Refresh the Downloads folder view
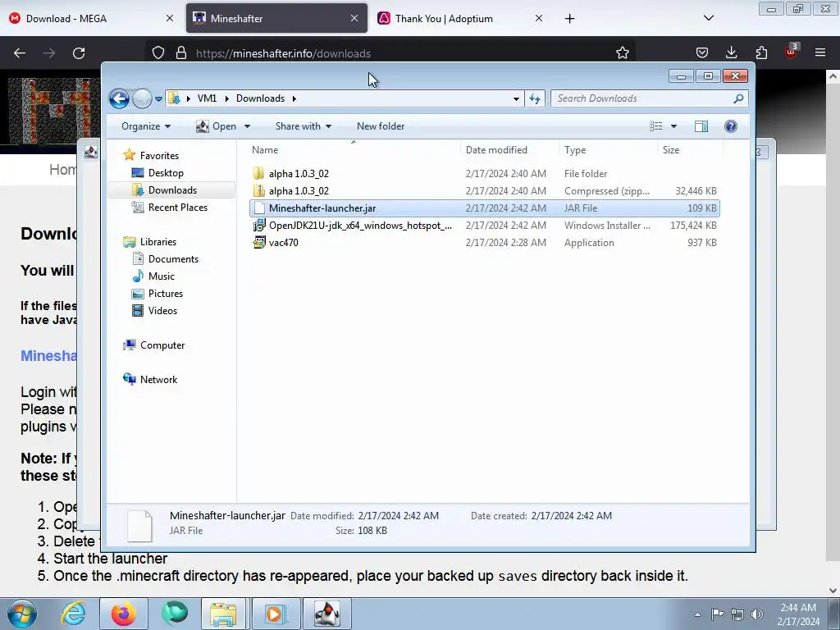Image resolution: width=840 pixels, height=630 pixels. [x=535, y=98]
